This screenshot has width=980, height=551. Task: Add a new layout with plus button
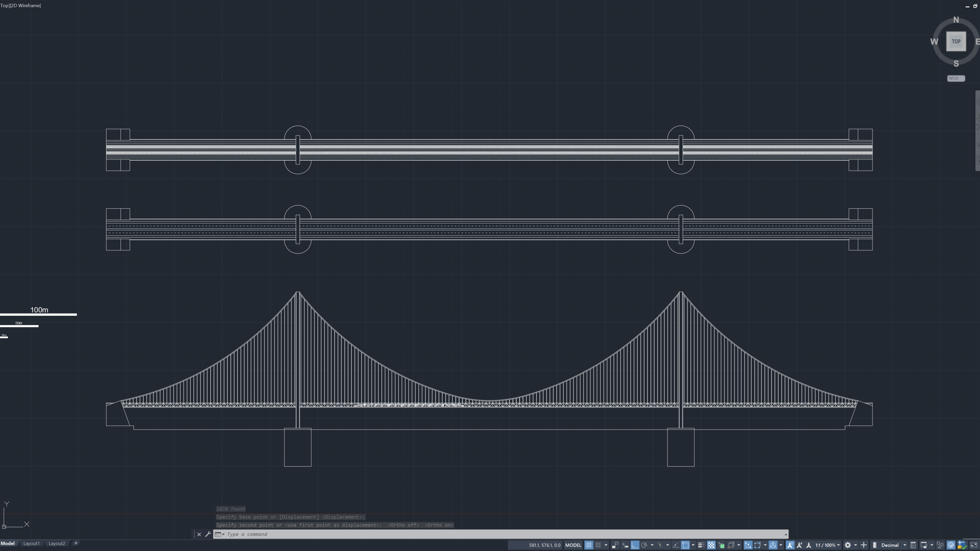tap(76, 543)
